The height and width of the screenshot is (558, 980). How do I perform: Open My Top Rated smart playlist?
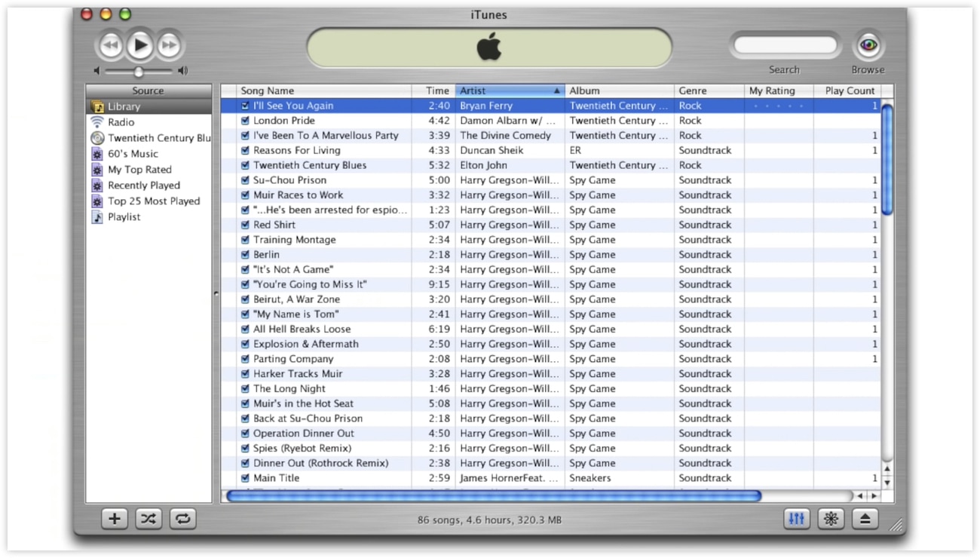[x=149, y=170]
